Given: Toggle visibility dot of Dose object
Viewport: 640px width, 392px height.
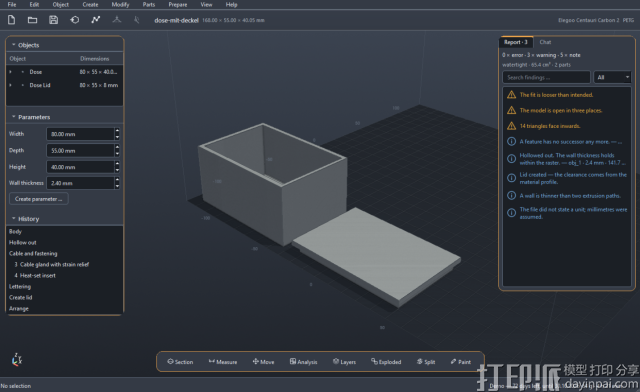Looking at the screenshot, I should pyautogui.click(x=22, y=72).
